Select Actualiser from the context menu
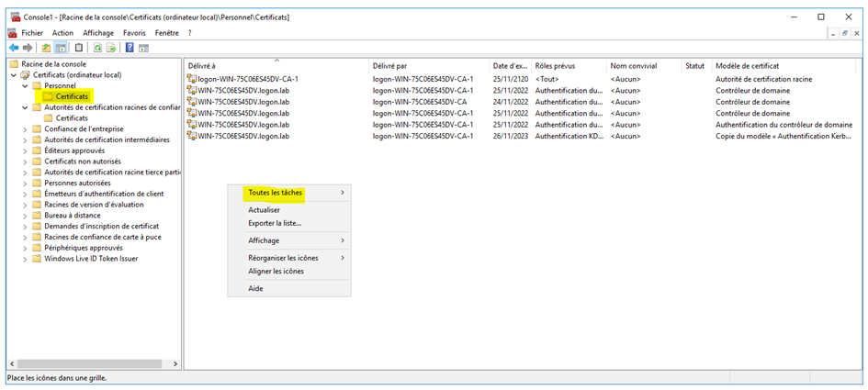The image size is (868, 390). (264, 210)
